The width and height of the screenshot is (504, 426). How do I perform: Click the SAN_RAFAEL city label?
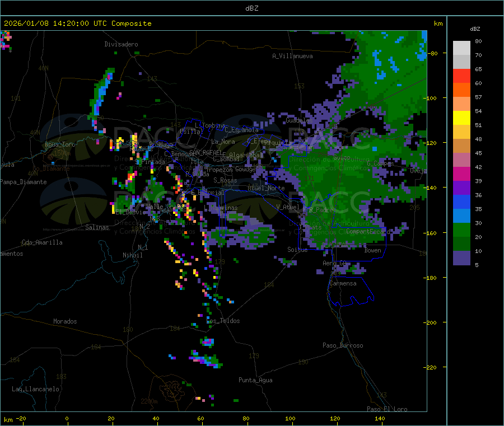tap(205, 152)
